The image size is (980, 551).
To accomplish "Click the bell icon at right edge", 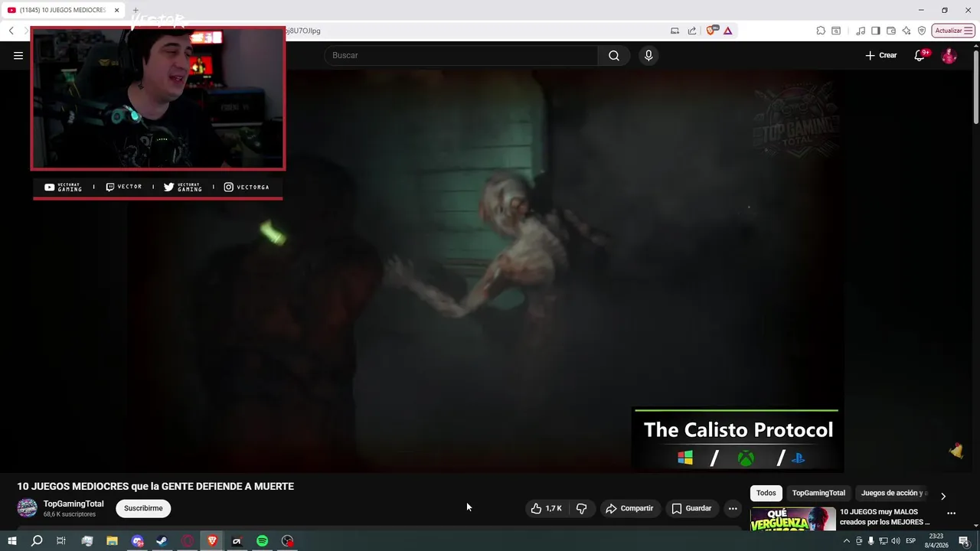I will click(956, 452).
